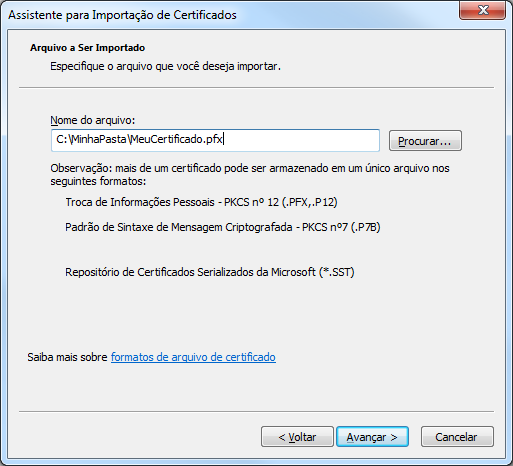This screenshot has height=466, width=513.
Task: Focus the Nome do arquivo text field
Action: [215, 140]
